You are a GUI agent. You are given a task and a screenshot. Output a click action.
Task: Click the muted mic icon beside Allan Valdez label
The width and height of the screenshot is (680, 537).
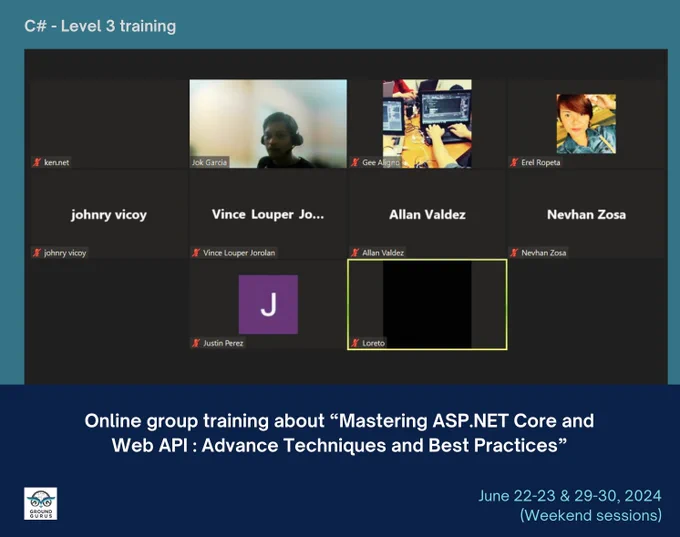pos(355,252)
